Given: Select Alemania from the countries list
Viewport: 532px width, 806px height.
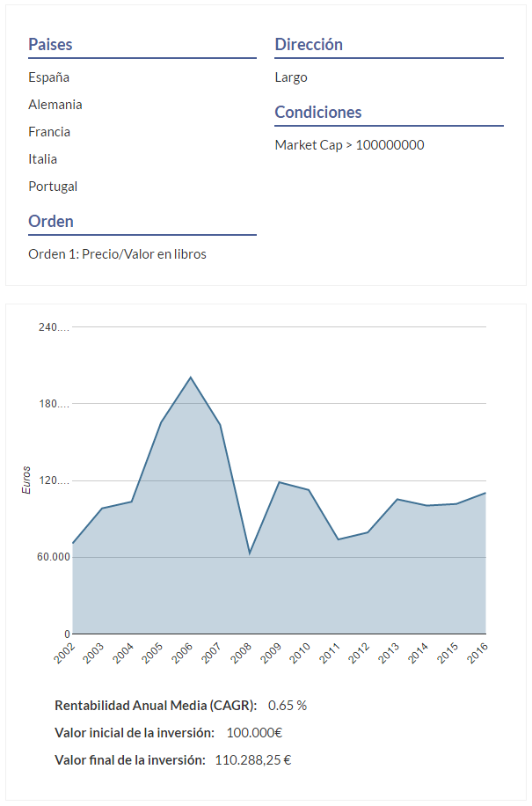Looking at the screenshot, I should [55, 105].
